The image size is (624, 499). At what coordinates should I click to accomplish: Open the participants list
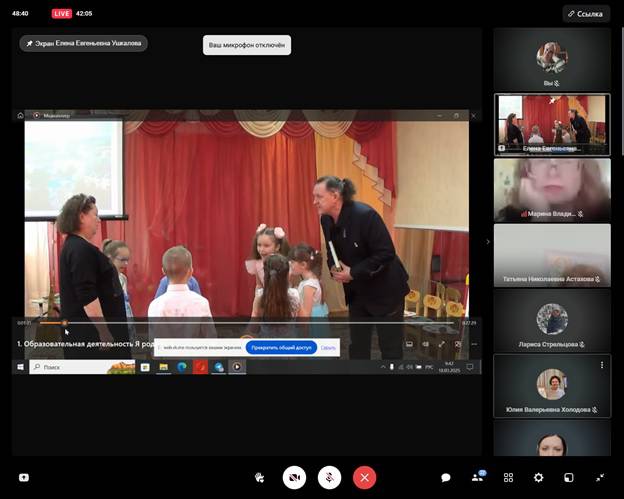pyautogui.click(x=478, y=477)
